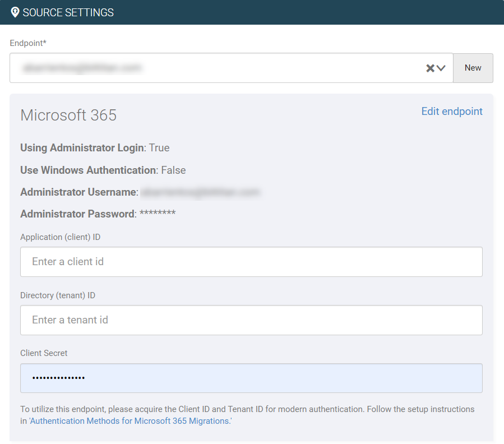504x444 pixels.
Task: Select the Client Secret input field
Action: coord(251,378)
